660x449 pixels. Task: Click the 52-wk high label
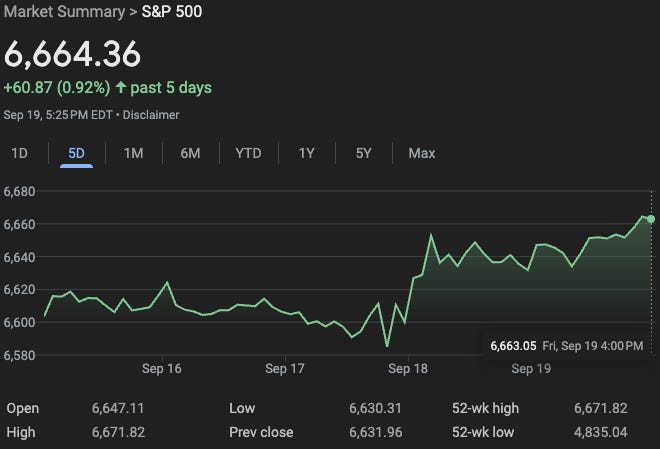coord(485,408)
